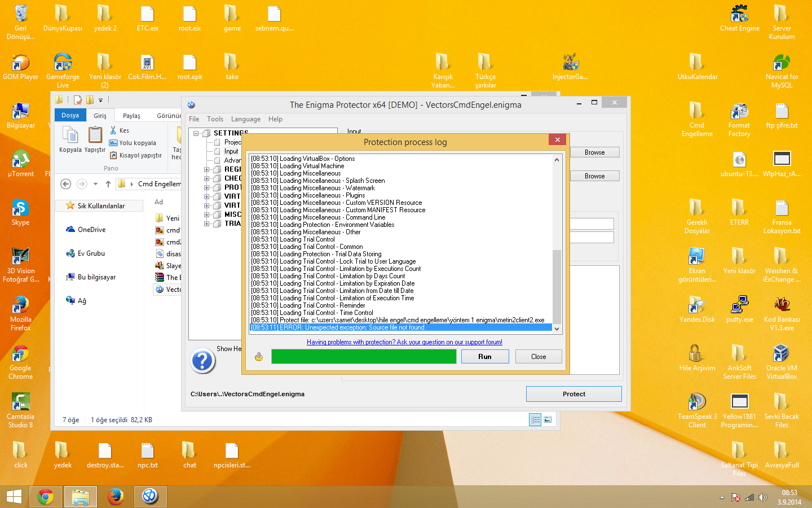Click the green protection progress bar
This screenshot has height=508, width=812.
[x=364, y=357]
